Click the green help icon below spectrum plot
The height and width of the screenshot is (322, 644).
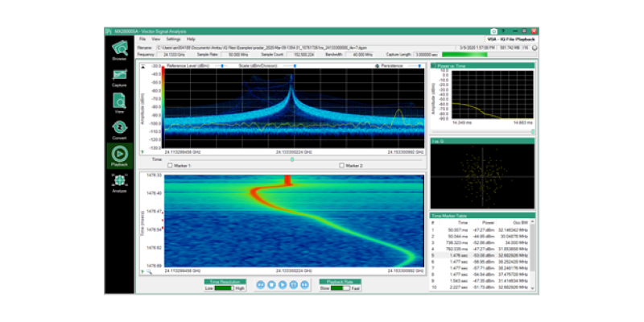click(x=142, y=152)
